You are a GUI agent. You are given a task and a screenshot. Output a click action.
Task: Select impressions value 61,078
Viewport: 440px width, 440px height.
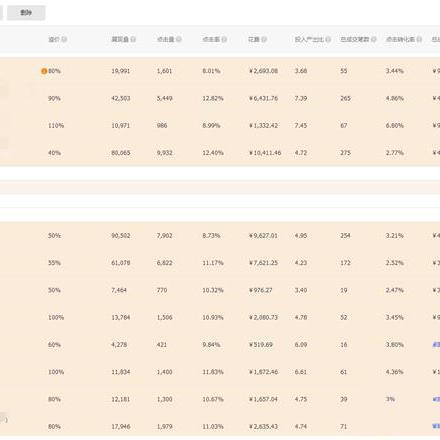[x=121, y=263]
